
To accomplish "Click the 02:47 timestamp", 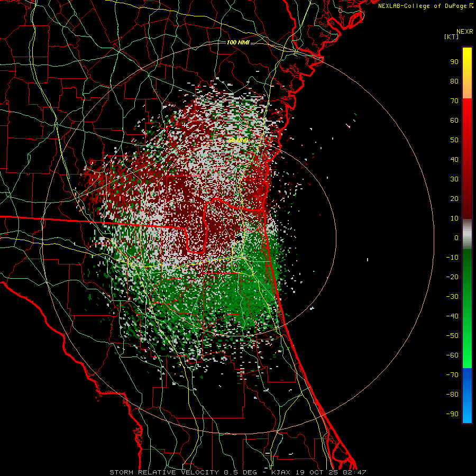I will 354,472.
